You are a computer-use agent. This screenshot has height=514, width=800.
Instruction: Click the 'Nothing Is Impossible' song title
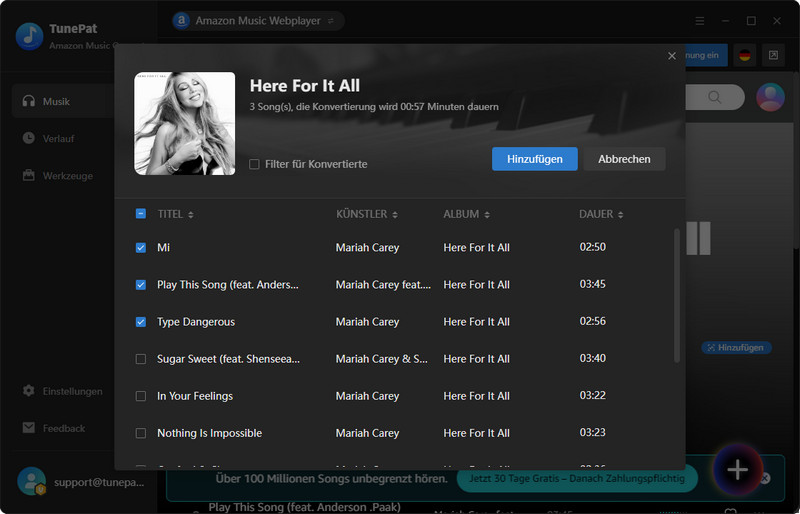(x=210, y=433)
